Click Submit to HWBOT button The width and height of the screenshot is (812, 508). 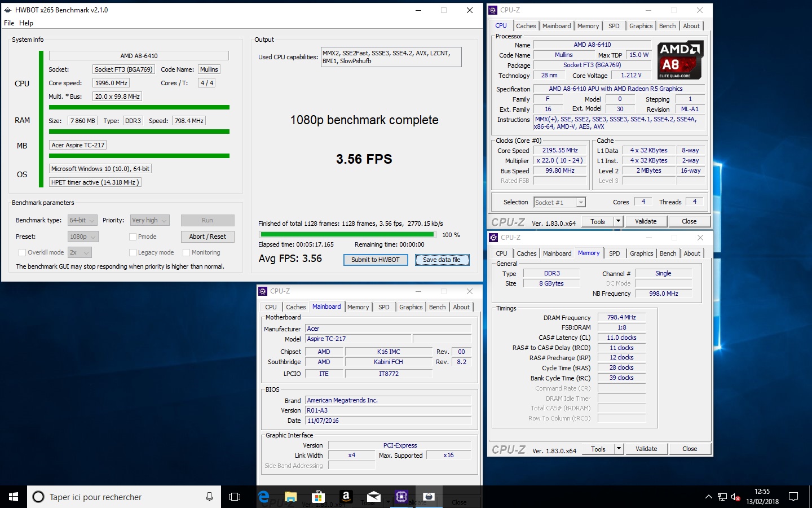[376, 260]
